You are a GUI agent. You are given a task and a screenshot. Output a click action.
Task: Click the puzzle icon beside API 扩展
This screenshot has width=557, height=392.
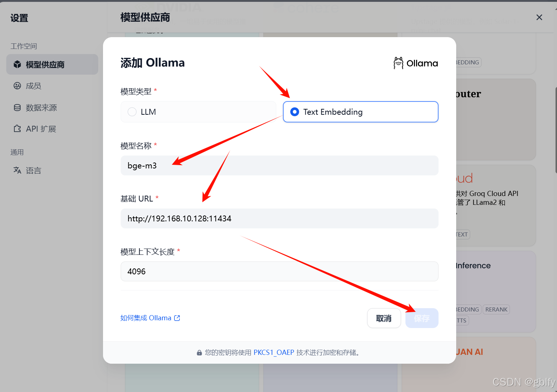17,129
